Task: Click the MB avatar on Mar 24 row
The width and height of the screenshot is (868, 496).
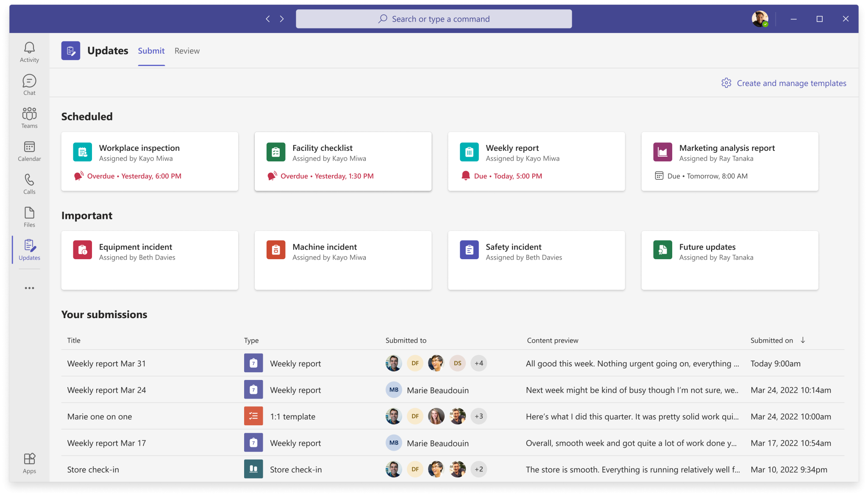Action: click(394, 390)
